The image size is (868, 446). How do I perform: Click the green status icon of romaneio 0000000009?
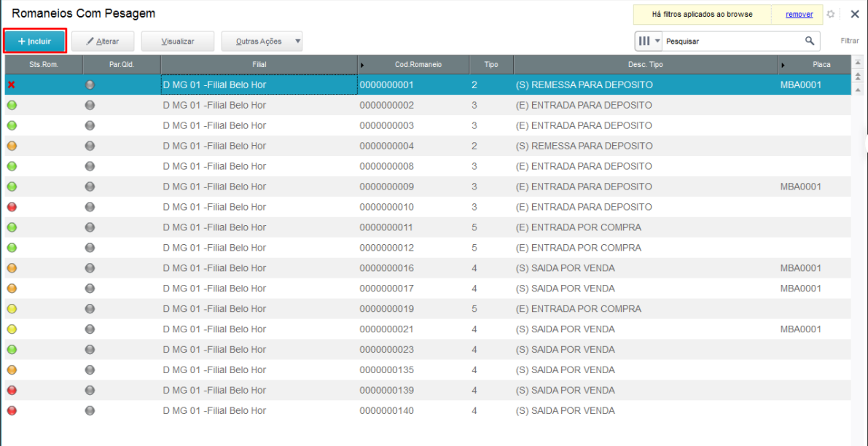(x=12, y=187)
